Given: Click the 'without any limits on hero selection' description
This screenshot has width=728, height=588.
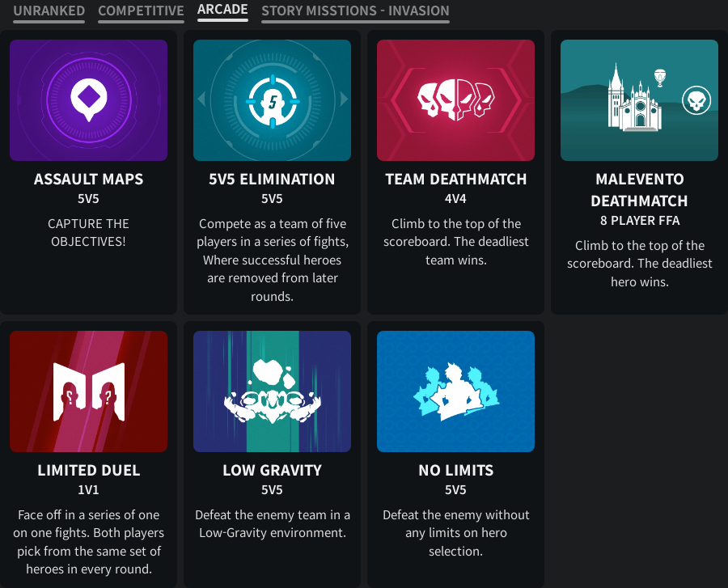Looking at the screenshot, I should (x=456, y=533).
